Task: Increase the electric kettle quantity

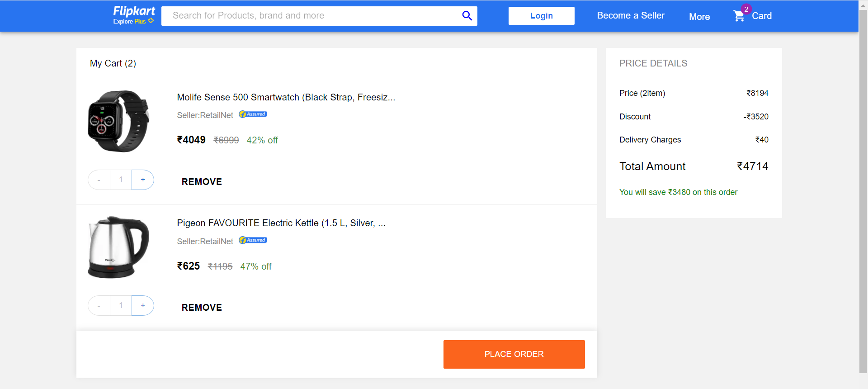Action: click(x=142, y=305)
